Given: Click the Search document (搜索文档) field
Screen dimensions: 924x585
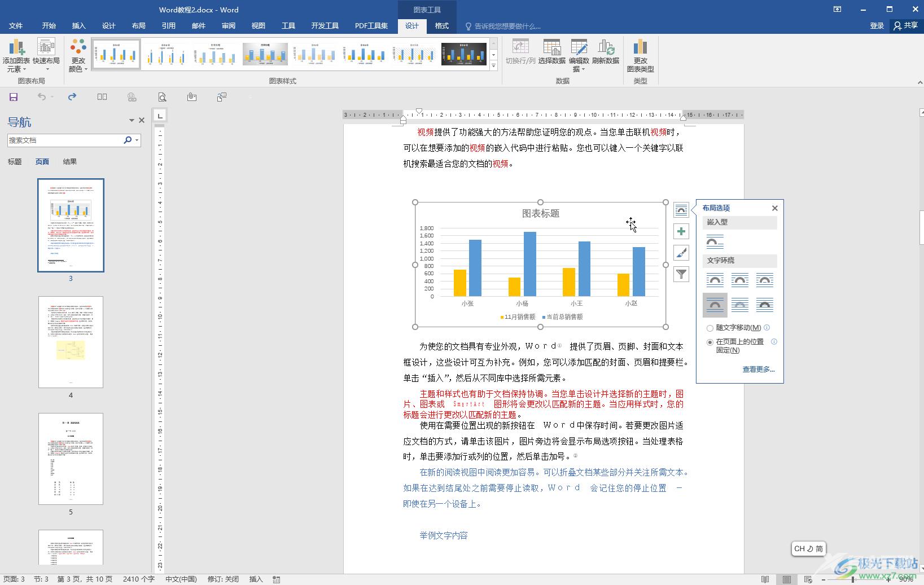Looking at the screenshot, I should [64, 140].
